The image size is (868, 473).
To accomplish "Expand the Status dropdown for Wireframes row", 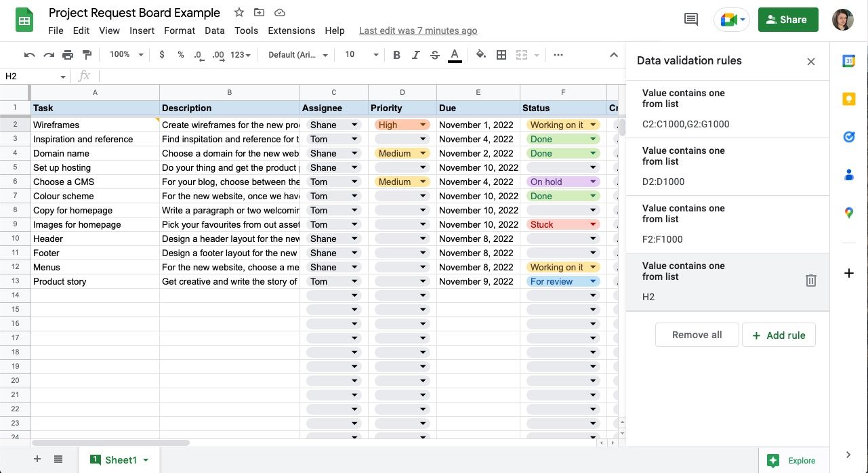I will (594, 125).
